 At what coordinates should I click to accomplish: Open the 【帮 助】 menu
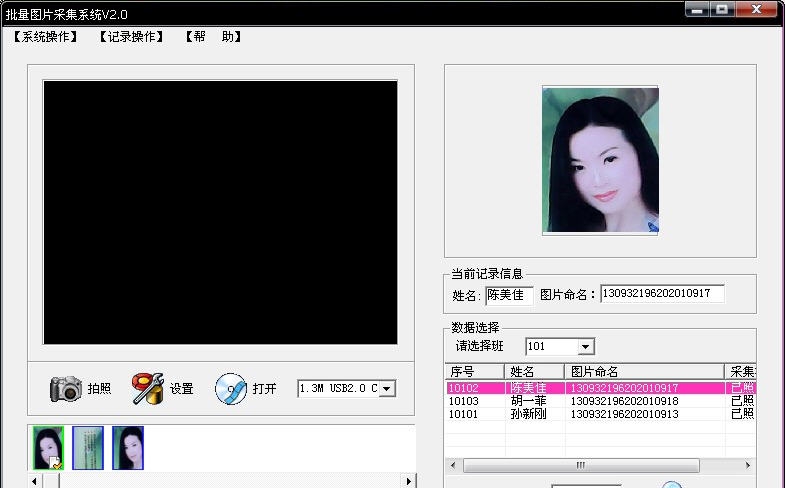pos(213,37)
